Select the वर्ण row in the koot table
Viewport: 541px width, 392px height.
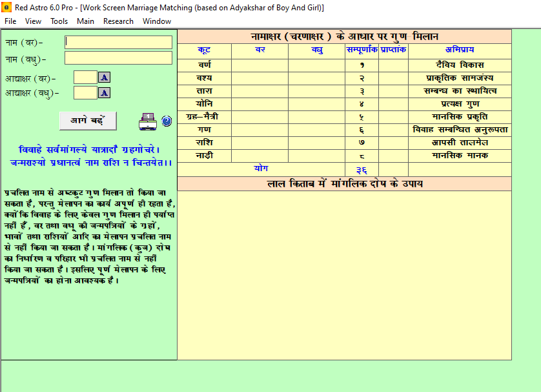[x=344, y=65]
